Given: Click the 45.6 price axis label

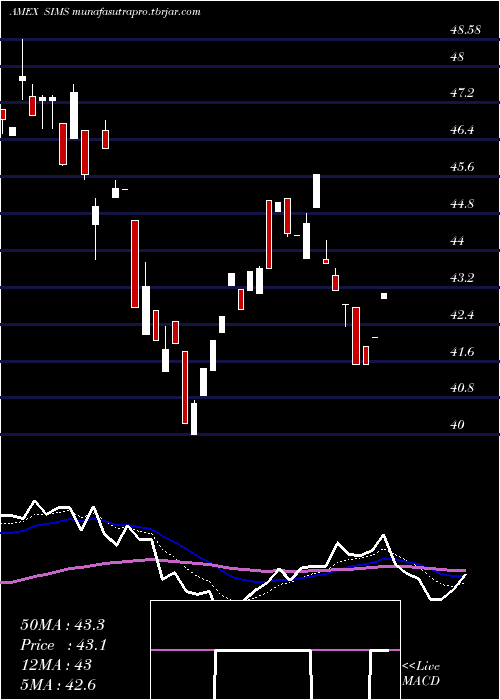Looking at the screenshot, I should 462,167.
